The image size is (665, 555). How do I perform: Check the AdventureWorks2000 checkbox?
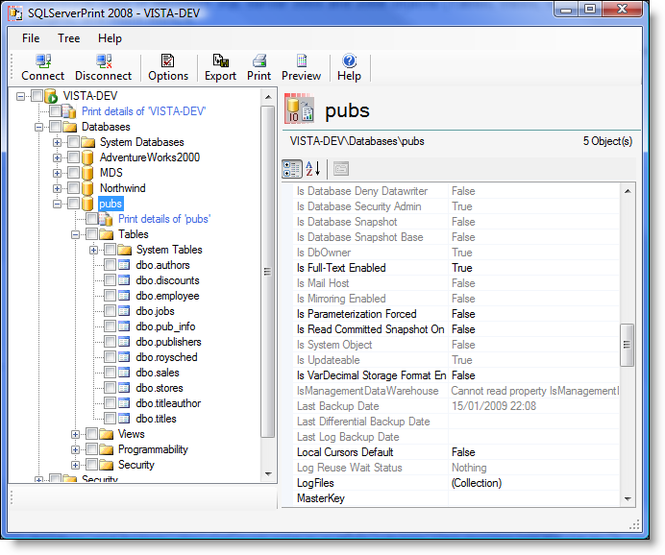tap(73, 157)
